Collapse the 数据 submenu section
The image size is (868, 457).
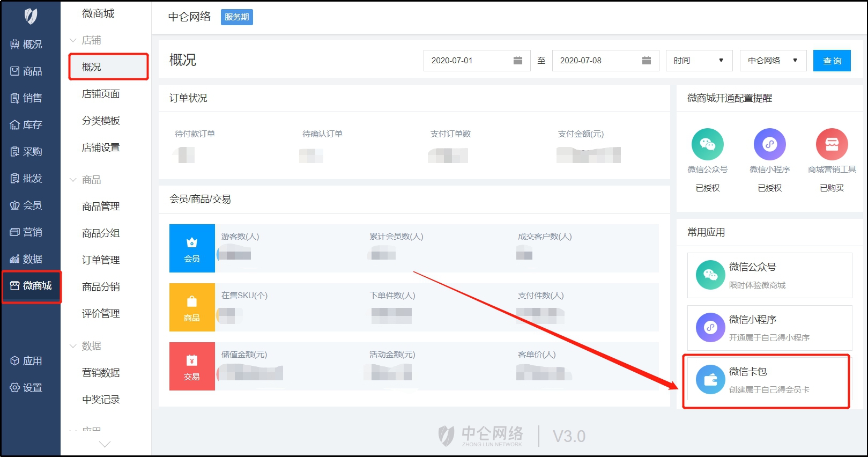pyautogui.click(x=73, y=346)
